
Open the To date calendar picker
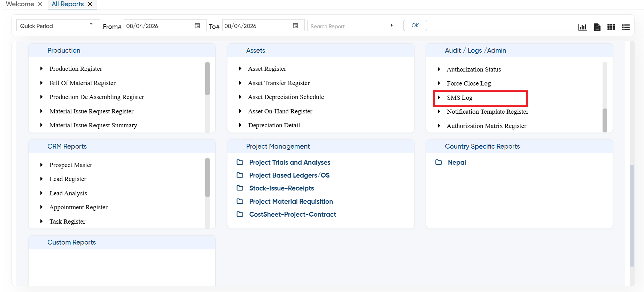pyautogui.click(x=295, y=25)
